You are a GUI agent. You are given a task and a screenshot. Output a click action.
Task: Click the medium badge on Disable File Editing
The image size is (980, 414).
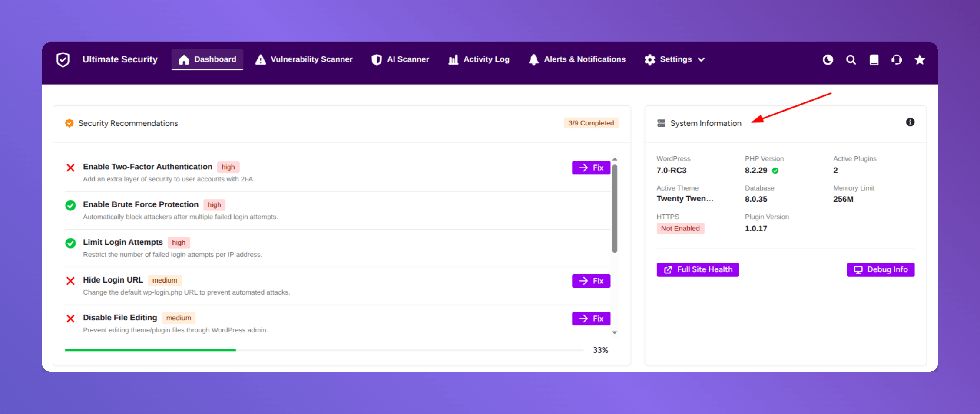(x=179, y=319)
